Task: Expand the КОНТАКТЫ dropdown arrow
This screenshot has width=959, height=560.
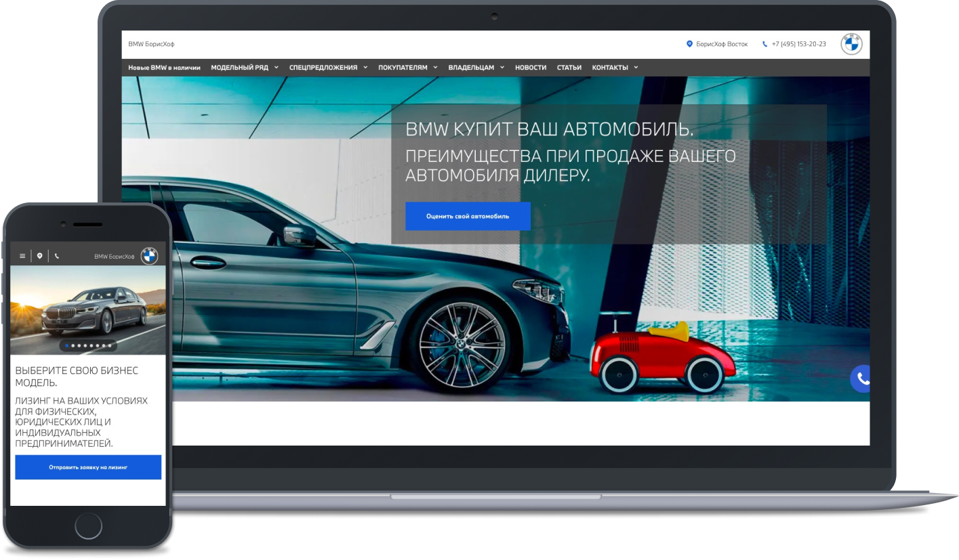Action: coord(636,68)
